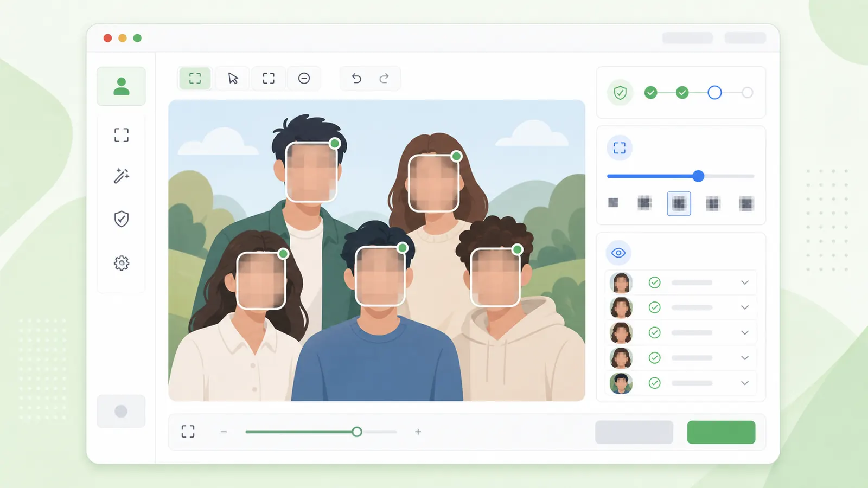Click the remove (minus circle) tool
The height and width of the screenshot is (488, 868).
(x=304, y=79)
